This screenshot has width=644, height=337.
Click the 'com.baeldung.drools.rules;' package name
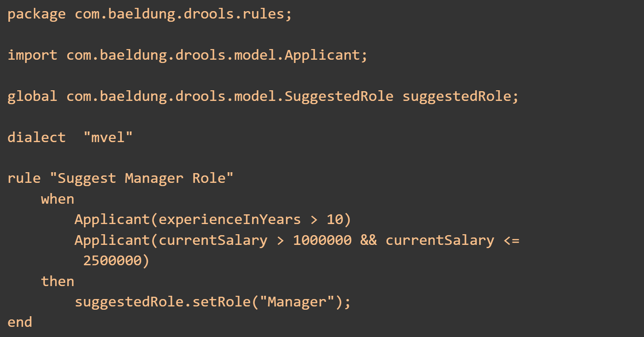(x=183, y=14)
